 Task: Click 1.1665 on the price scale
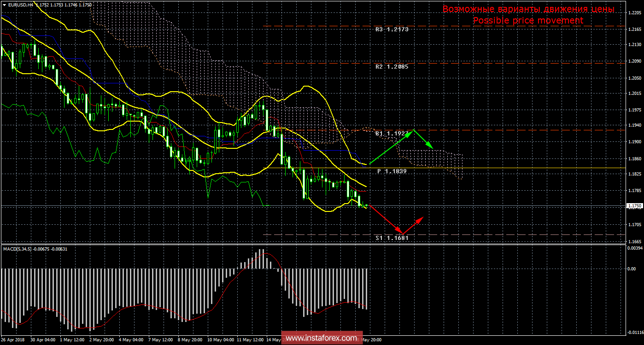(x=635, y=241)
